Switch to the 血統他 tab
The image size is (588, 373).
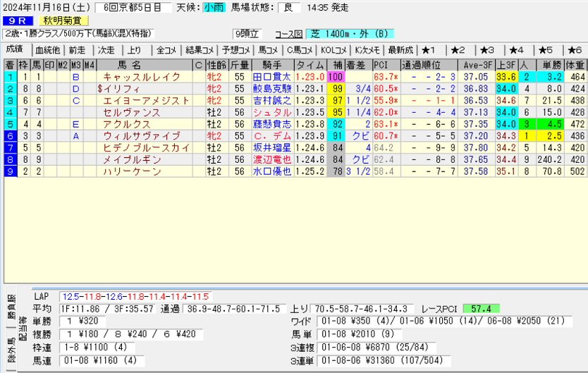point(47,50)
